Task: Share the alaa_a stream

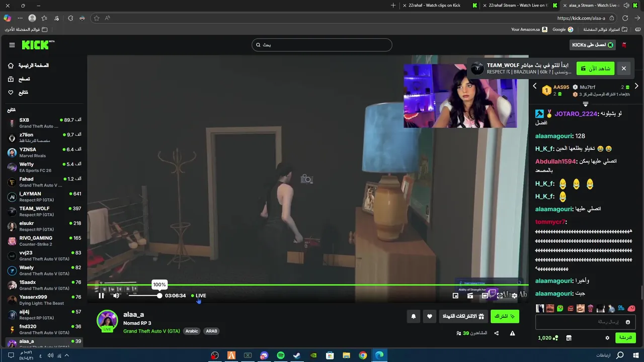Action: [x=497, y=333]
